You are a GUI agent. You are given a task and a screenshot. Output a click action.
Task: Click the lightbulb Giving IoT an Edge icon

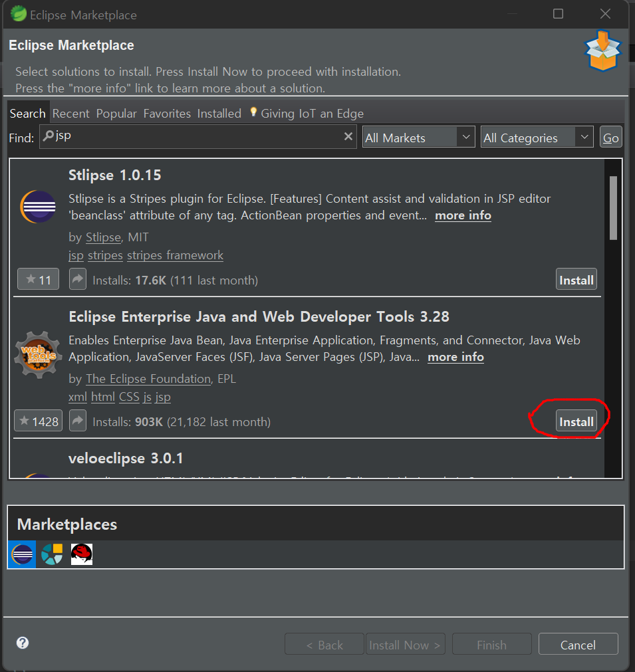click(x=253, y=112)
